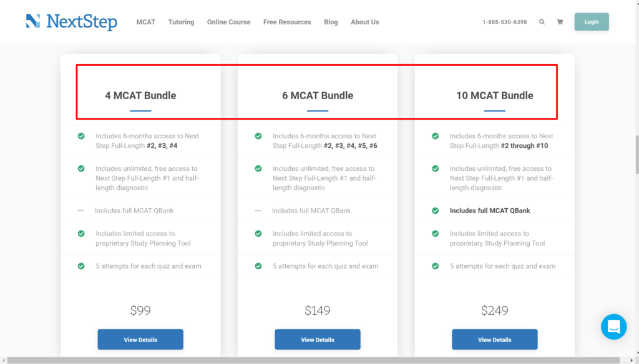Click the NextStep logo
Screen dimensions: 639x364
[71, 21]
